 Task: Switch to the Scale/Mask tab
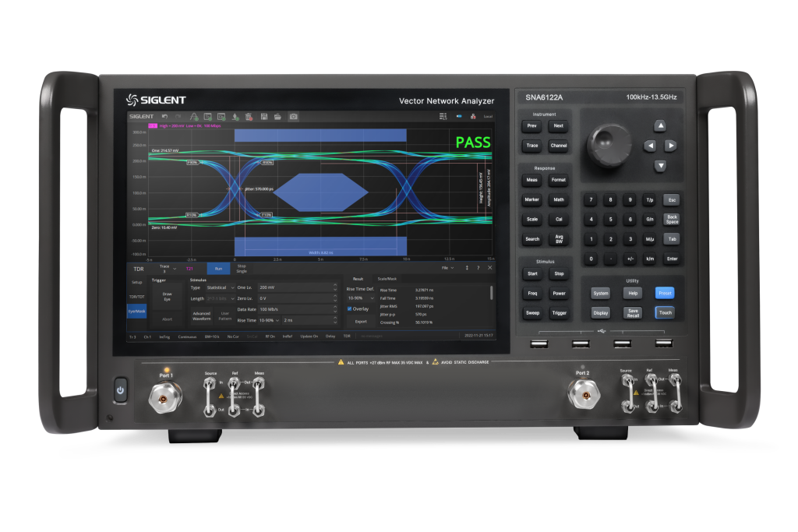[387, 278]
